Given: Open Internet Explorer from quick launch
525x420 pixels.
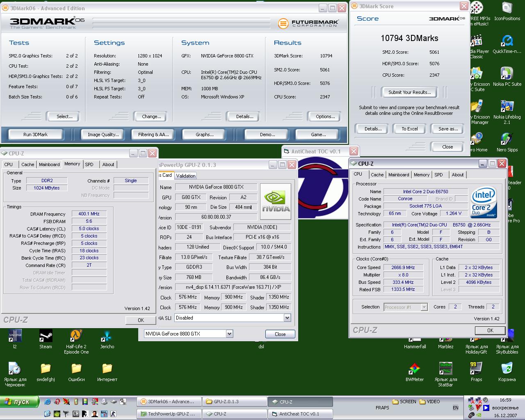Looking at the screenshot, I should coord(48,402).
